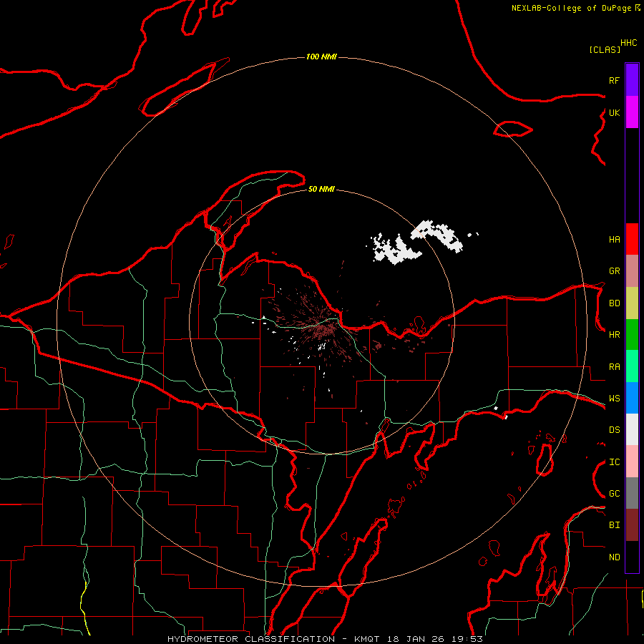The image size is (644, 644).
Task: Click the DS legend label
Action: [x=614, y=429]
